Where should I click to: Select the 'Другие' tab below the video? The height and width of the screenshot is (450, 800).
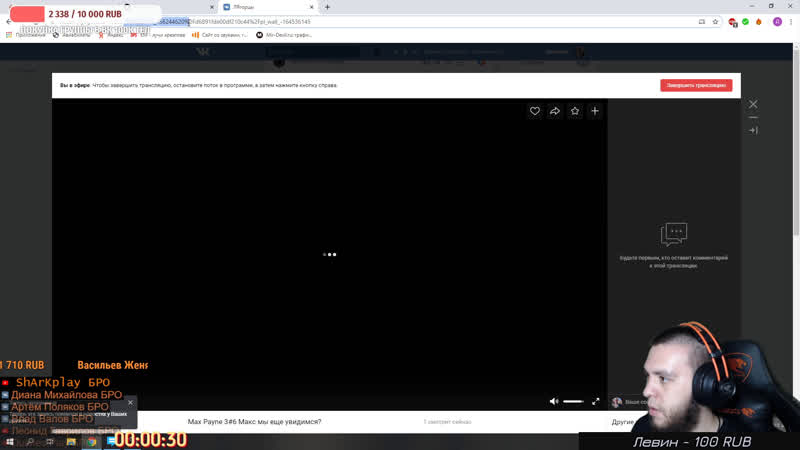tap(622, 422)
